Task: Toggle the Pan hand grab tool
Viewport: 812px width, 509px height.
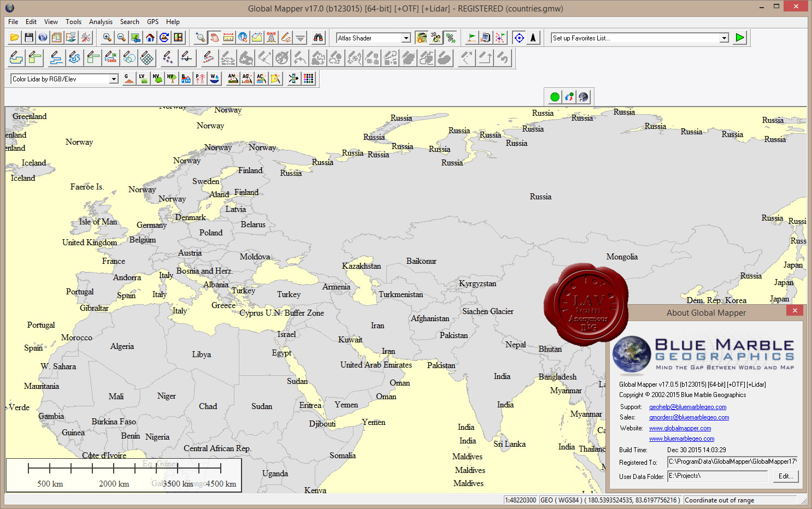Action: pos(215,38)
